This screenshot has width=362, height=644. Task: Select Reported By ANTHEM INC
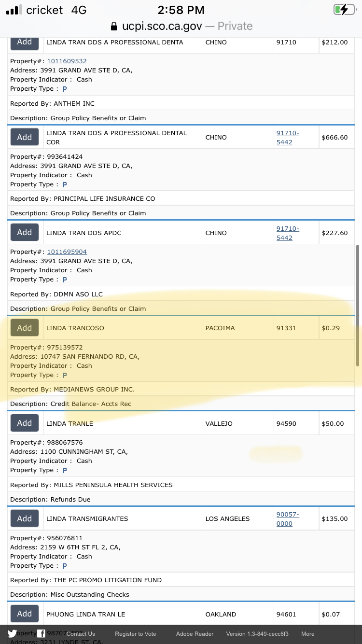pyautogui.click(x=52, y=103)
